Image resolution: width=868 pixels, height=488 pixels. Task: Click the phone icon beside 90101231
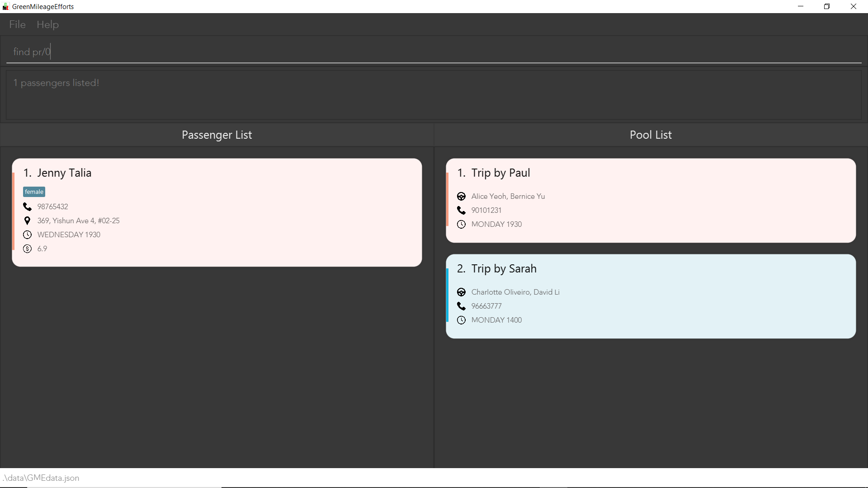(461, 210)
